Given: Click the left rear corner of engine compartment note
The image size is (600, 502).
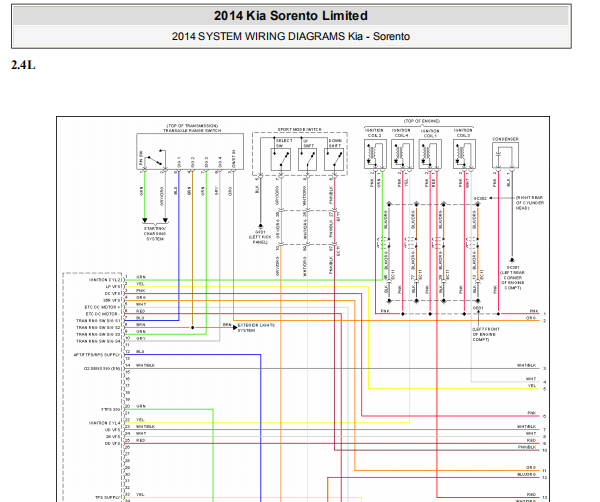Looking at the screenshot, I should tap(512, 280).
